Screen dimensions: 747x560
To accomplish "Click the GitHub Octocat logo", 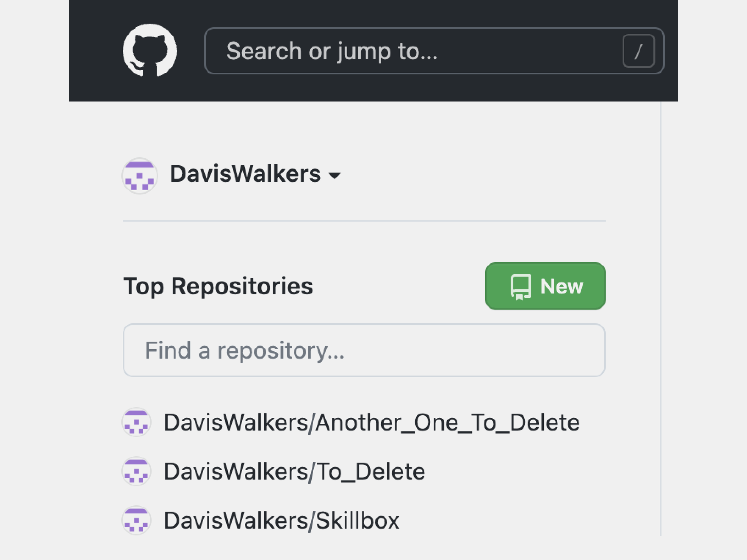I will (x=150, y=50).
